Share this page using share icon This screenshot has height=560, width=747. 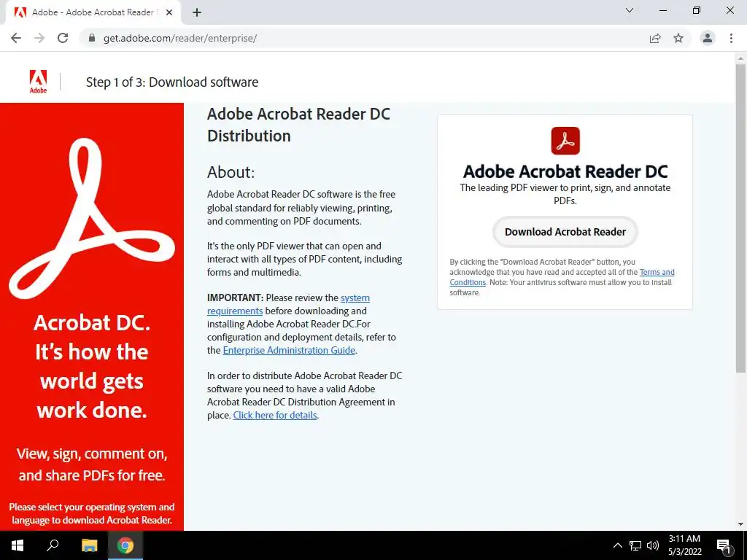coord(655,38)
